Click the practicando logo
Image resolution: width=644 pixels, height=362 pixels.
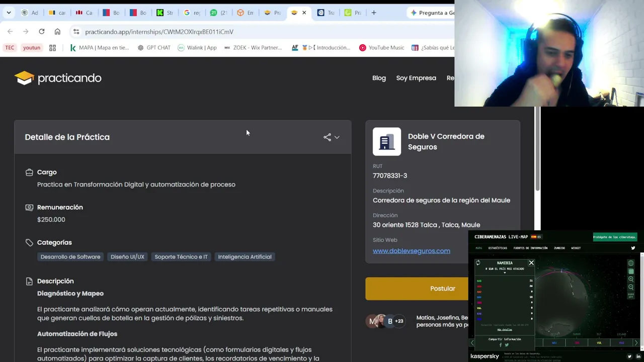[x=58, y=78]
